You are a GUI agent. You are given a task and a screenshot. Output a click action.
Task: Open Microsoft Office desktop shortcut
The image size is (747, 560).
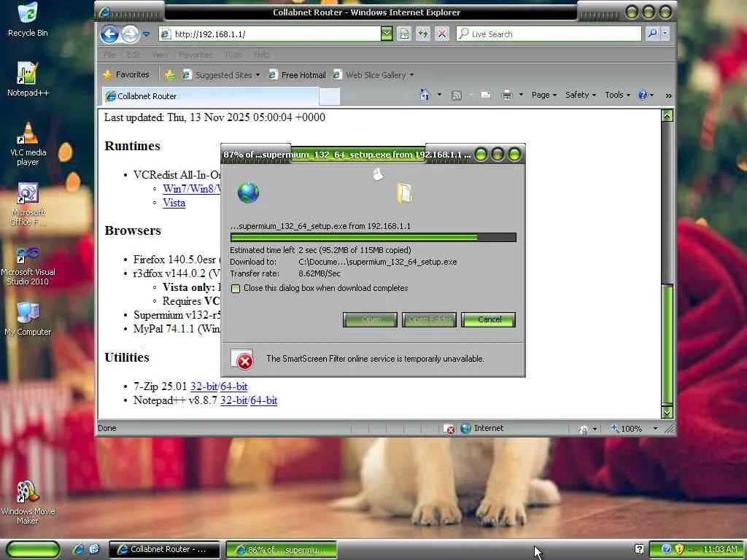pos(28,204)
